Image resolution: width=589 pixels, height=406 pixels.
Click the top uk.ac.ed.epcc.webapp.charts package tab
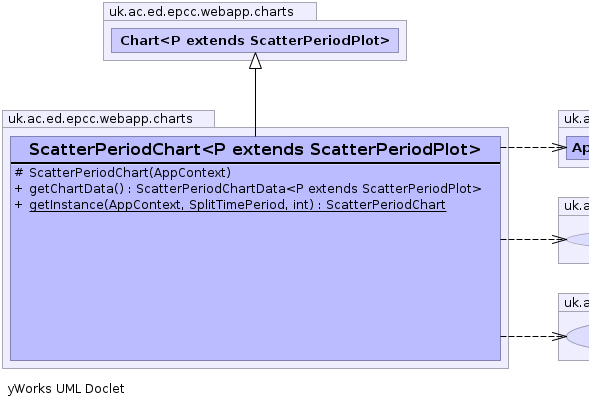(210, 11)
